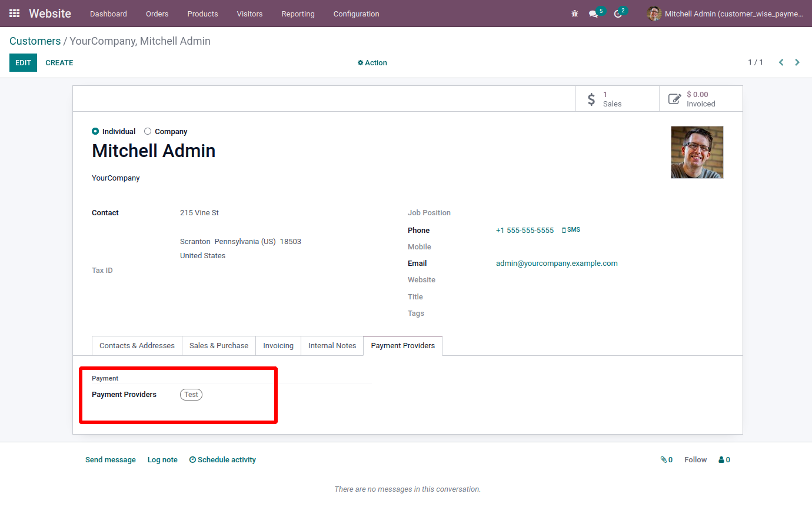812x507 pixels.
Task: Select the Payment Providers tab
Action: [403, 346]
